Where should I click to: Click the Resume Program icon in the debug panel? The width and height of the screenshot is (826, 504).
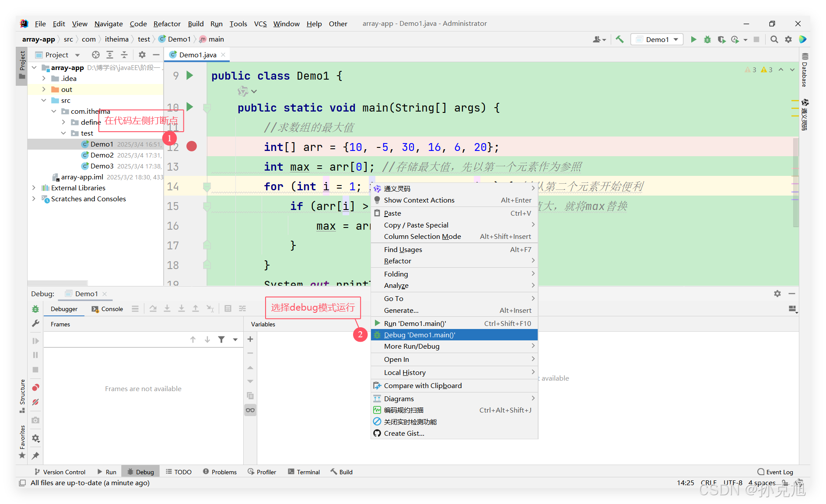[35, 341]
